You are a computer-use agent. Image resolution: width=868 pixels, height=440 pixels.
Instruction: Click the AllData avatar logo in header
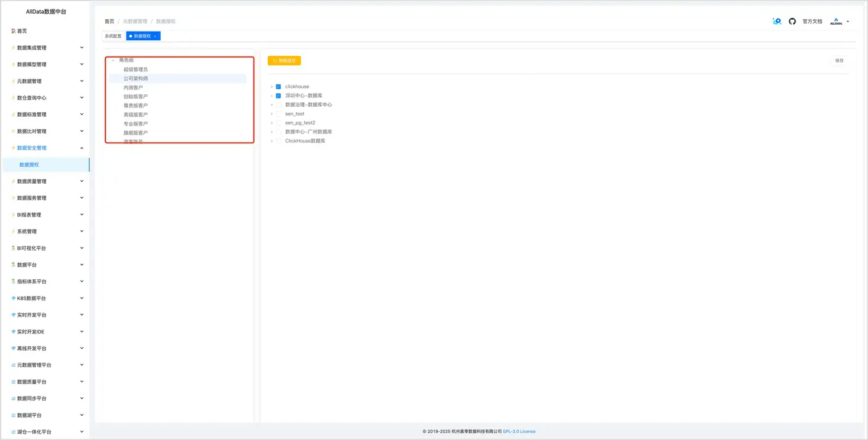pyautogui.click(x=836, y=22)
